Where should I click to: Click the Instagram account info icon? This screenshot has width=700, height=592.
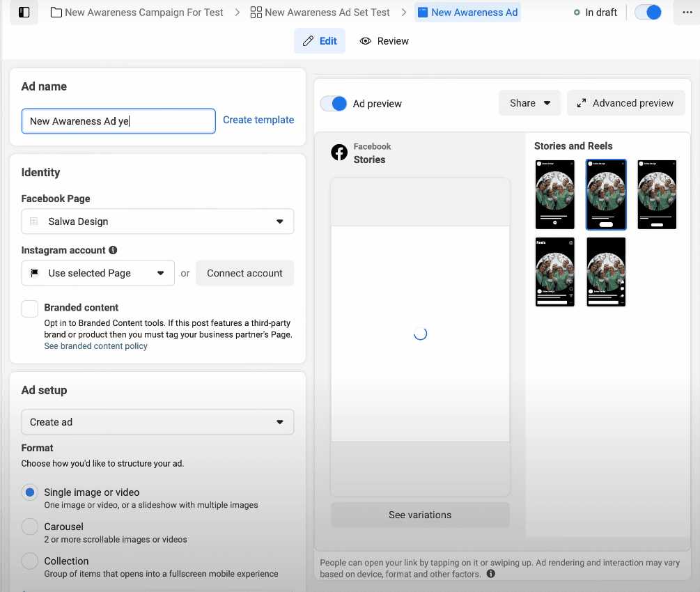[113, 250]
